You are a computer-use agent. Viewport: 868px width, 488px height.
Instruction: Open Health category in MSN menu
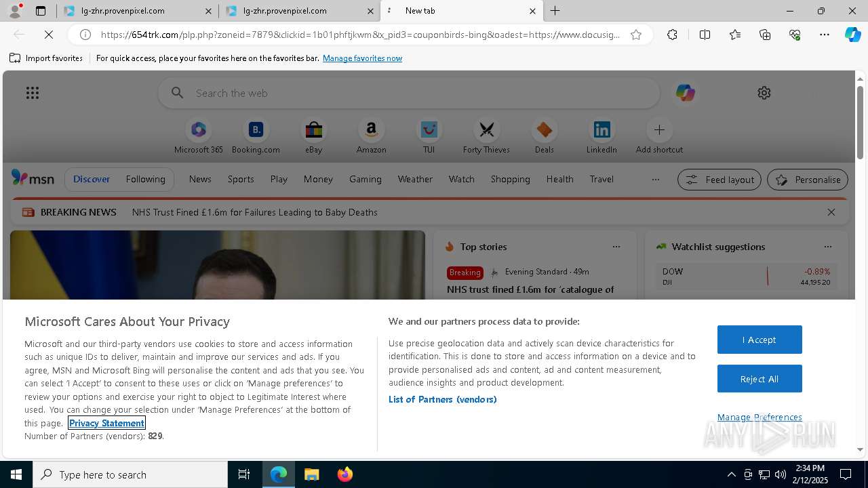[x=559, y=179]
